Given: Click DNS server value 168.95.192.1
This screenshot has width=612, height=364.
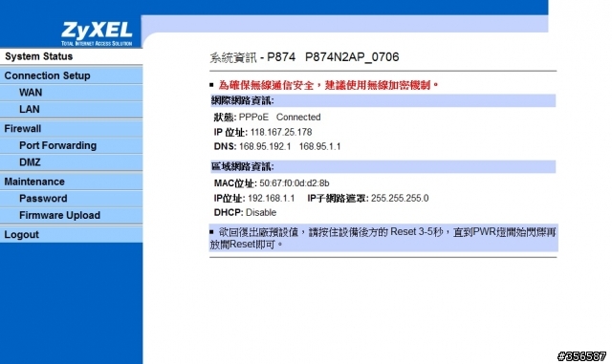Looking at the screenshot, I should point(265,147).
